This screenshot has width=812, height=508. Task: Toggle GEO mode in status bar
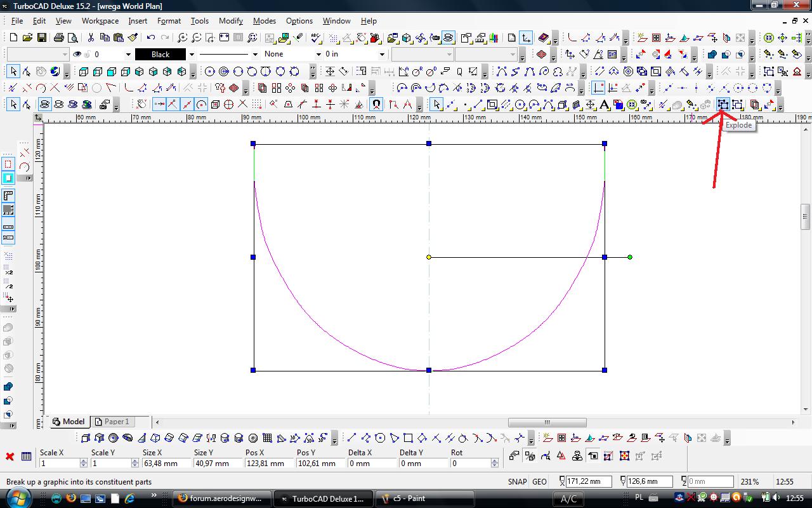(x=539, y=482)
